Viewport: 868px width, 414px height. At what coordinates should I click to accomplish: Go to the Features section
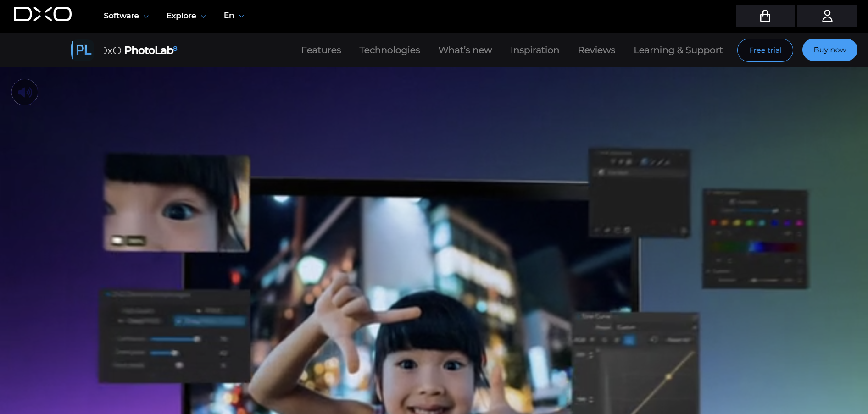click(x=321, y=50)
